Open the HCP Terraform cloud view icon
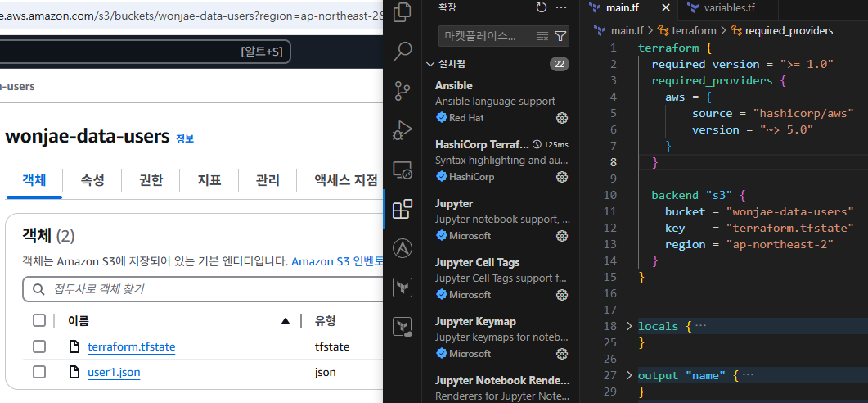The height and width of the screenshot is (403, 868). (402, 327)
